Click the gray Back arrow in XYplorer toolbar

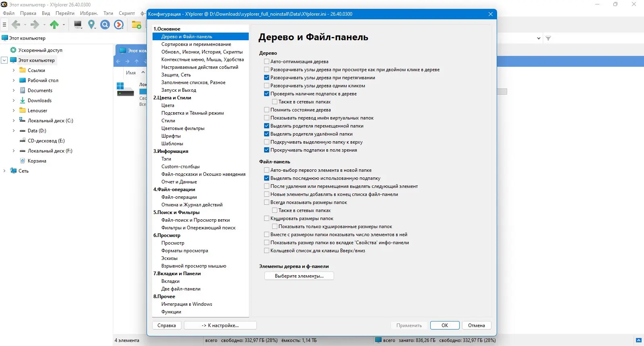(x=16, y=25)
